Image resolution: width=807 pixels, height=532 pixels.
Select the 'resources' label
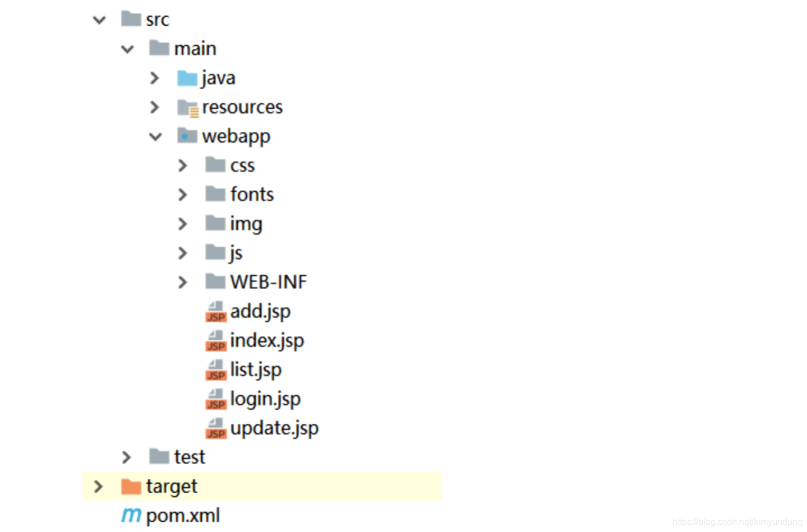click(x=242, y=107)
